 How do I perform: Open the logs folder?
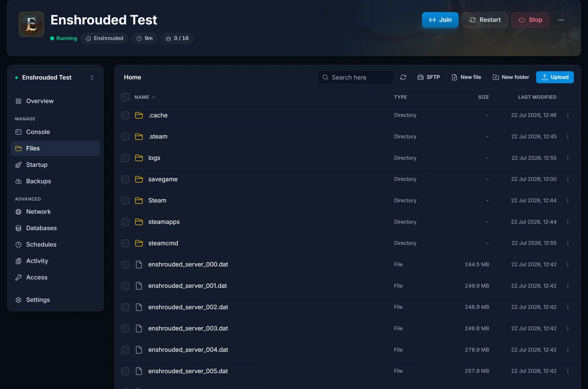coord(154,158)
